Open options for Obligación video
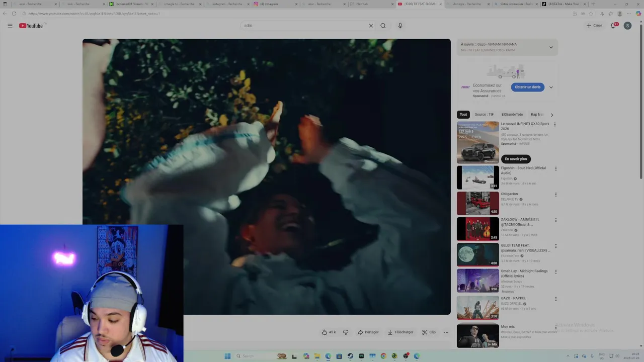 [556, 195]
